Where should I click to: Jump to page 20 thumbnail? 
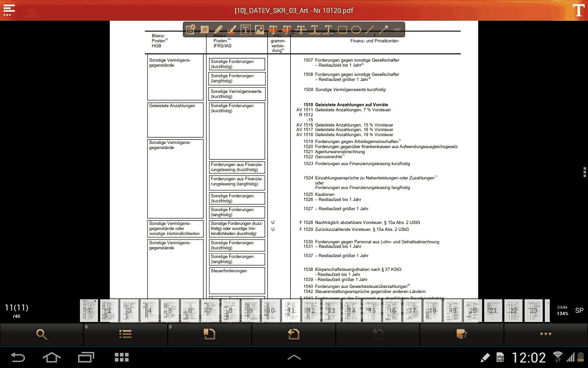pos(473,311)
